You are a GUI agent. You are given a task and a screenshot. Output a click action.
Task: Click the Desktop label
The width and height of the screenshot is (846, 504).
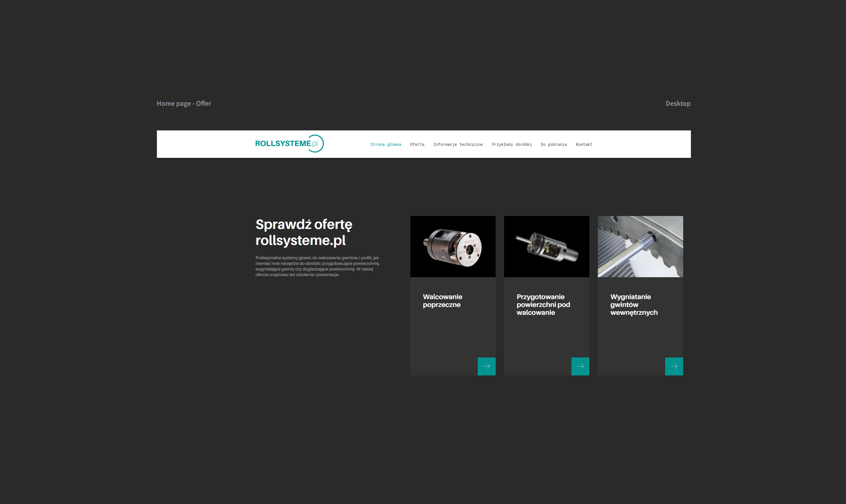pyautogui.click(x=678, y=104)
